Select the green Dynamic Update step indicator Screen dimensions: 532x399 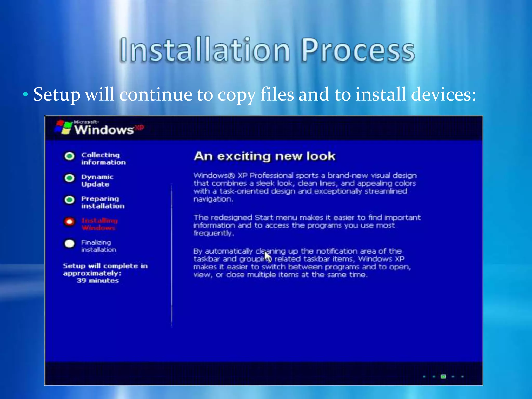point(69,178)
